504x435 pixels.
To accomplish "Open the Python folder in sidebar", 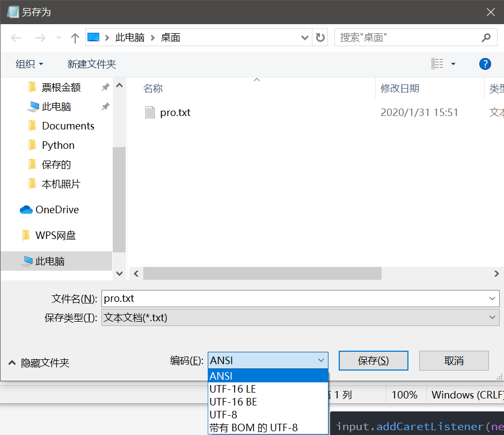I will click(x=58, y=145).
